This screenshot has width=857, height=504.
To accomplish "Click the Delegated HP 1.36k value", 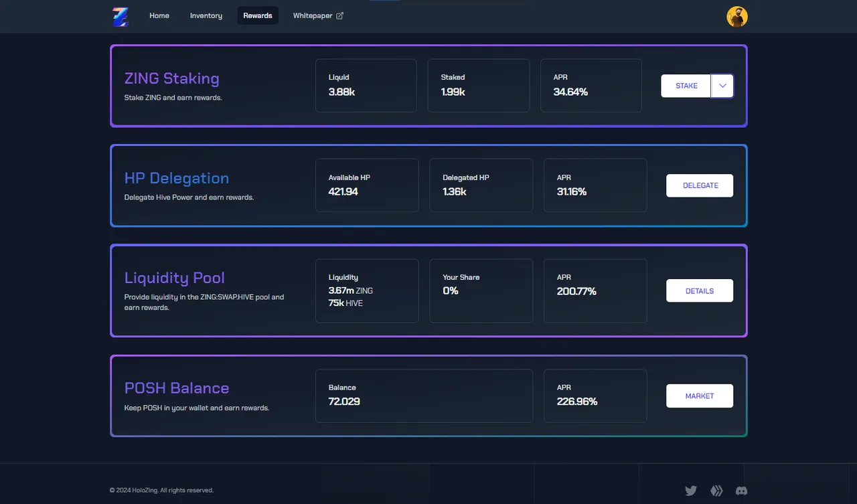I will pyautogui.click(x=455, y=191).
